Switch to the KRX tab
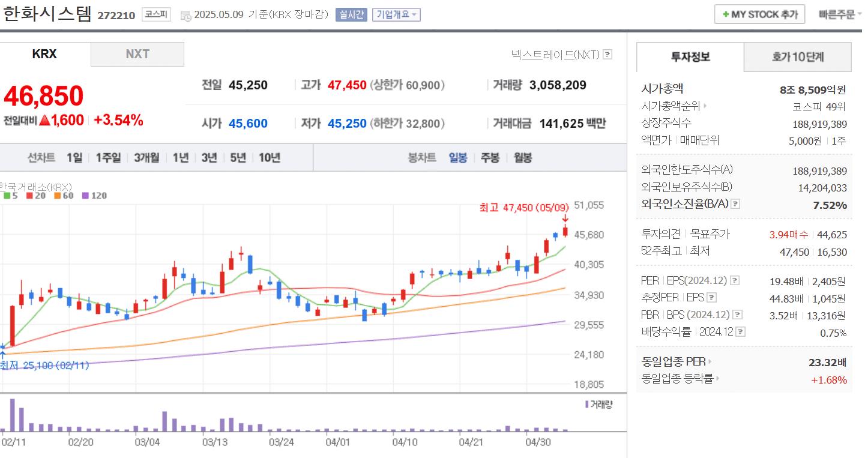This screenshot has height=458, width=868. 44,54
